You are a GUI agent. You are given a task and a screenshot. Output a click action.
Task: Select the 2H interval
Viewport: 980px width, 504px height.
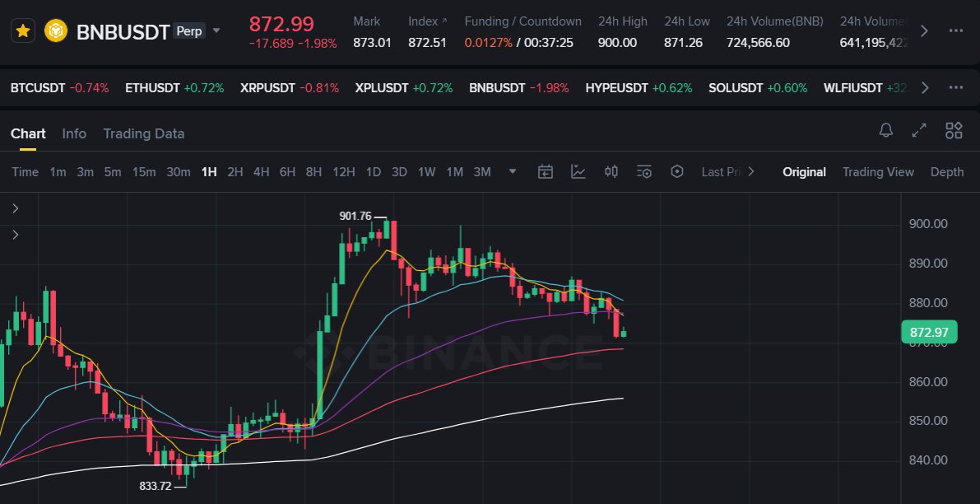click(235, 172)
